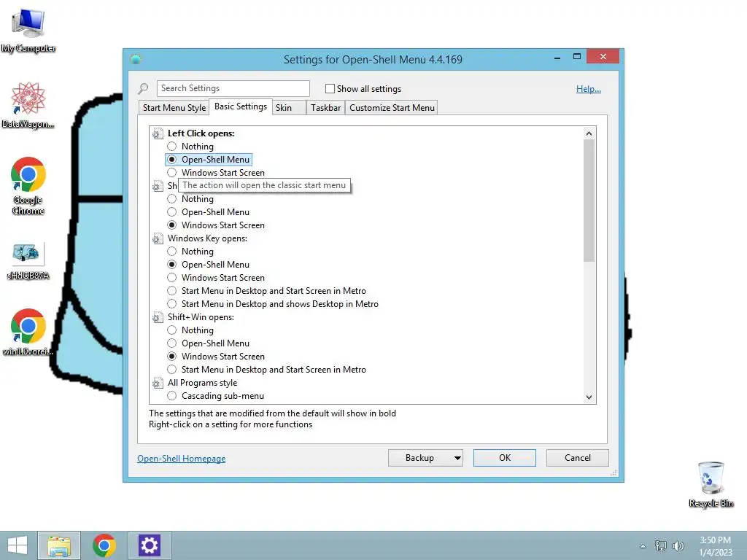This screenshot has width=747, height=560.
Task: Select the sHdOB87A desktop icon
Action: click(x=28, y=260)
